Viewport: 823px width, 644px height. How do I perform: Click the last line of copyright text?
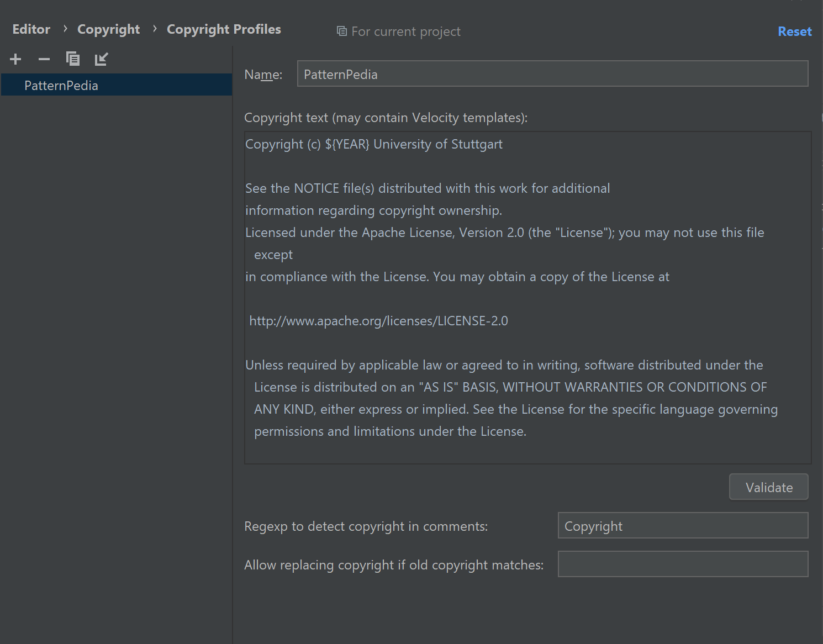click(390, 431)
